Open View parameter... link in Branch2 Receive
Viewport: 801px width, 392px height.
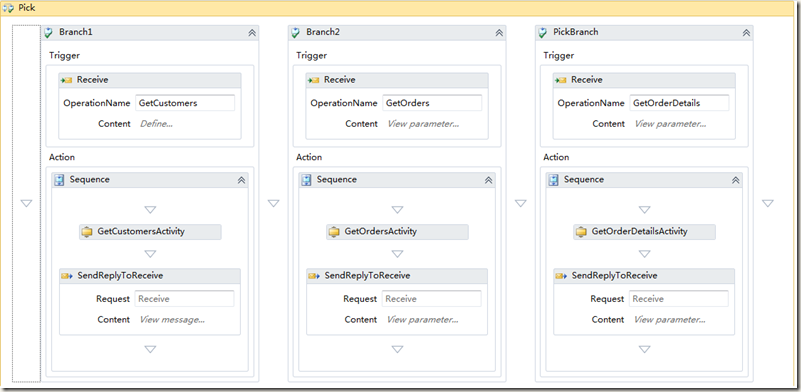[423, 124]
